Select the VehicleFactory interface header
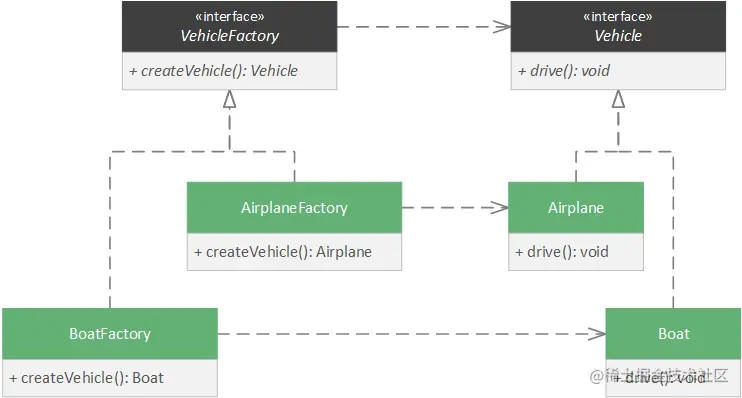Viewport: 742px width, 398px height. tap(230, 27)
